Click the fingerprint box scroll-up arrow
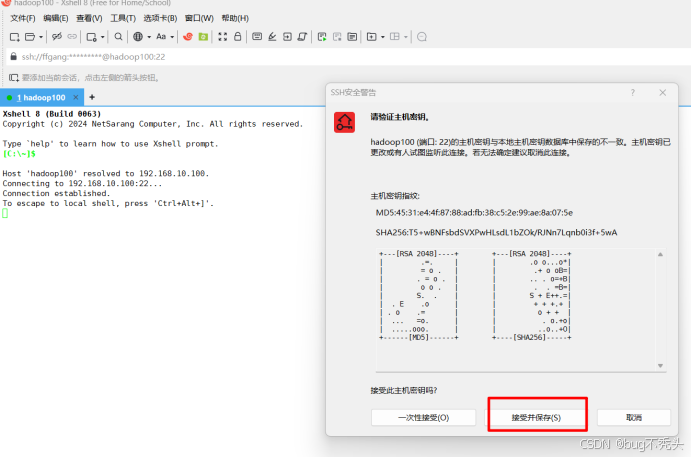The height and width of the screenshot is (458, 692). coord(660,255)
